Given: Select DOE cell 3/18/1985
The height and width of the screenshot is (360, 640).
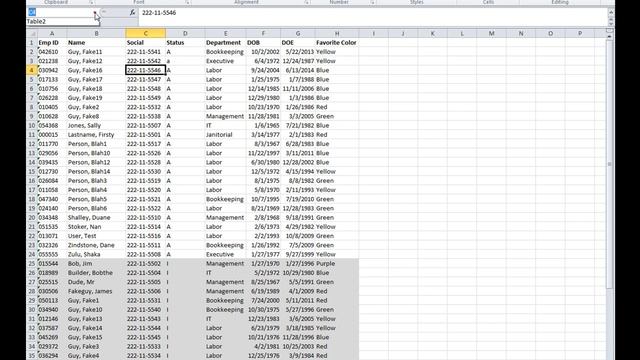Looking at the screenshot, I should tap(298, 328).
